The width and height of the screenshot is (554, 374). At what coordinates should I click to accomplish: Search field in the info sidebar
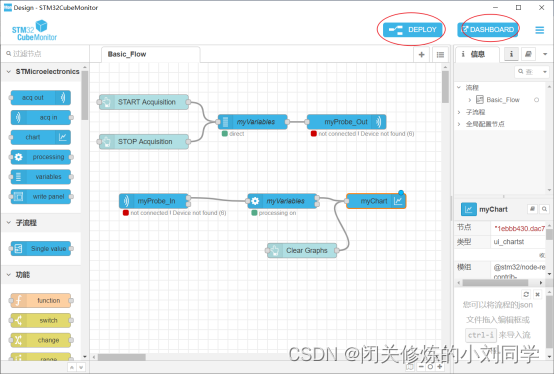(527, 72)
